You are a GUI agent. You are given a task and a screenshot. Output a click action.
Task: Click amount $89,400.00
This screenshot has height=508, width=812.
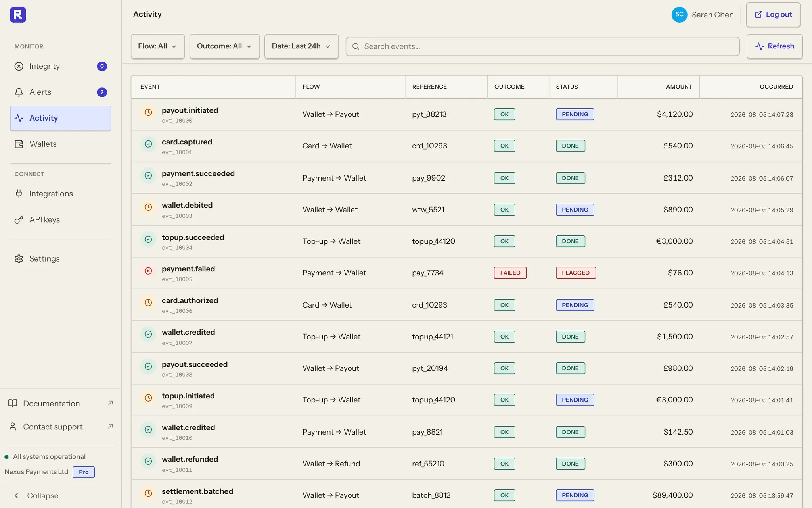pos(672,495)
